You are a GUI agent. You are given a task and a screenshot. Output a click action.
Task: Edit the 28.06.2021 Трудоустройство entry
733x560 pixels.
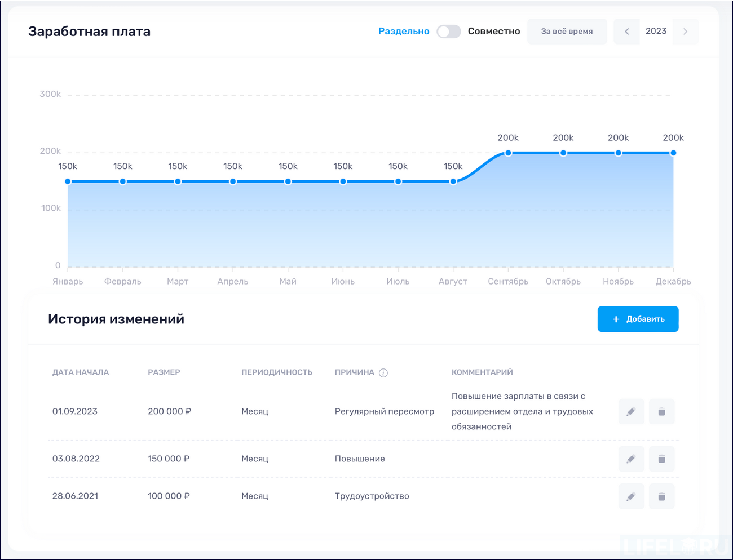click(x=631, y=496)
